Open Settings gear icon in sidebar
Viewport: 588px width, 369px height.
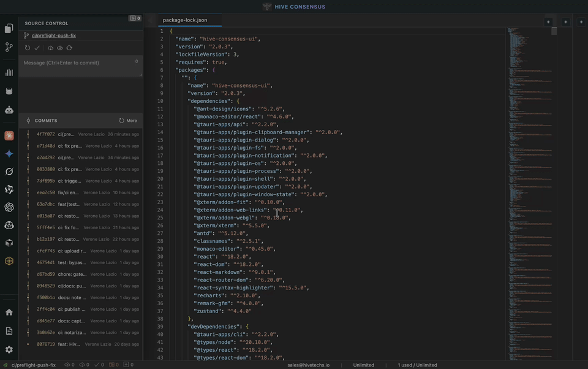[9, 349]
